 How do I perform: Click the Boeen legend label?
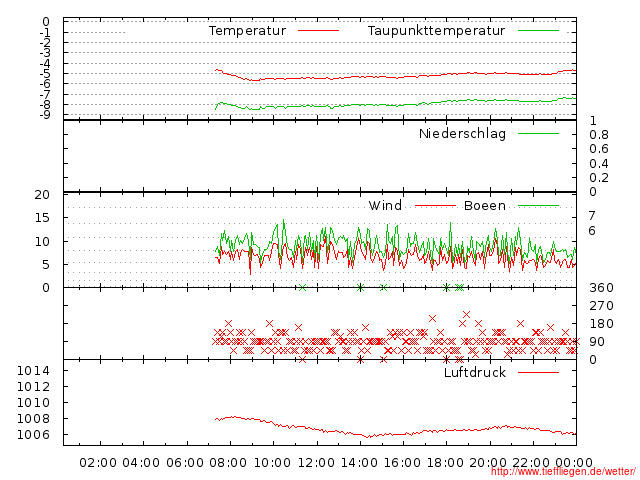click(x=484, y=205)
